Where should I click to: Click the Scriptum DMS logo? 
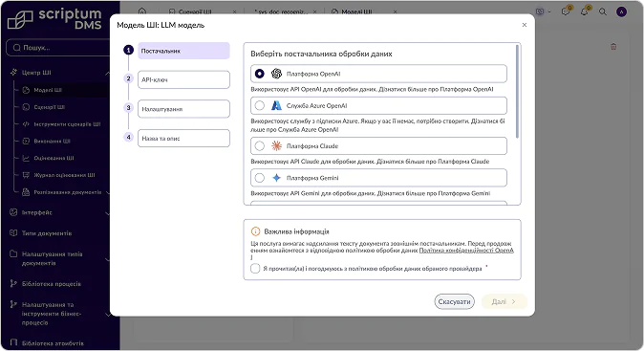[54, 19]
